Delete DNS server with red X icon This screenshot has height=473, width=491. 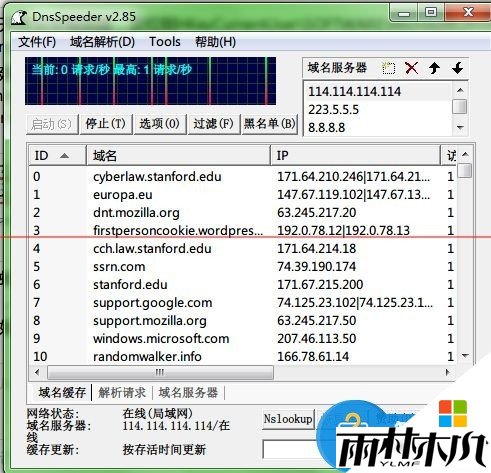pos(412,68)
